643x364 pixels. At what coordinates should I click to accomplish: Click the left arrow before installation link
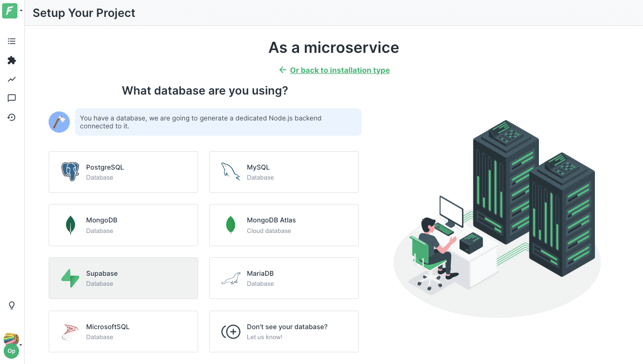coord(283,70)
